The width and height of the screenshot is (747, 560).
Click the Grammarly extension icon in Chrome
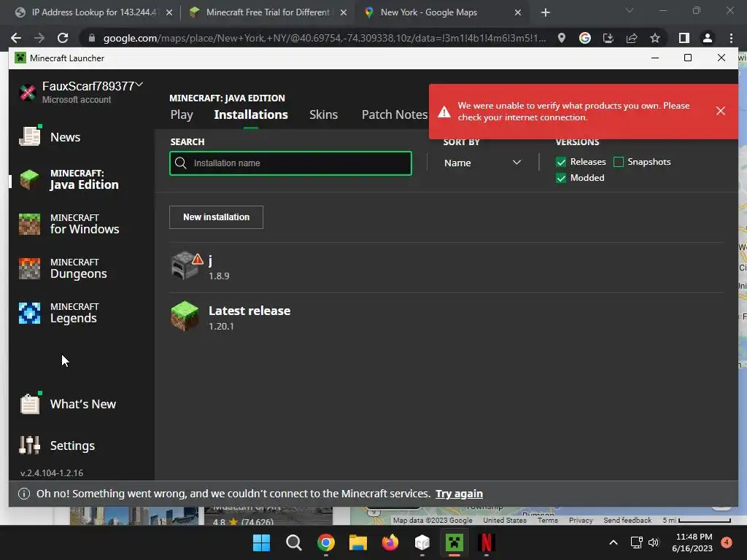click(585, 38)
